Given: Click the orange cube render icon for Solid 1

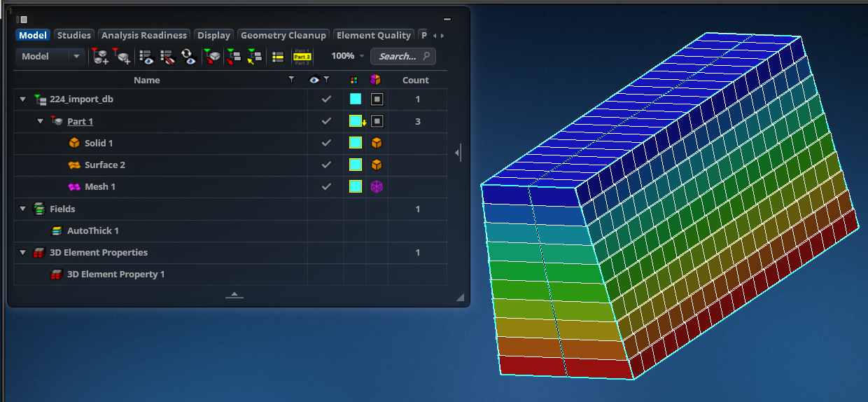Looking at the screenshot, I should point(377,143).
